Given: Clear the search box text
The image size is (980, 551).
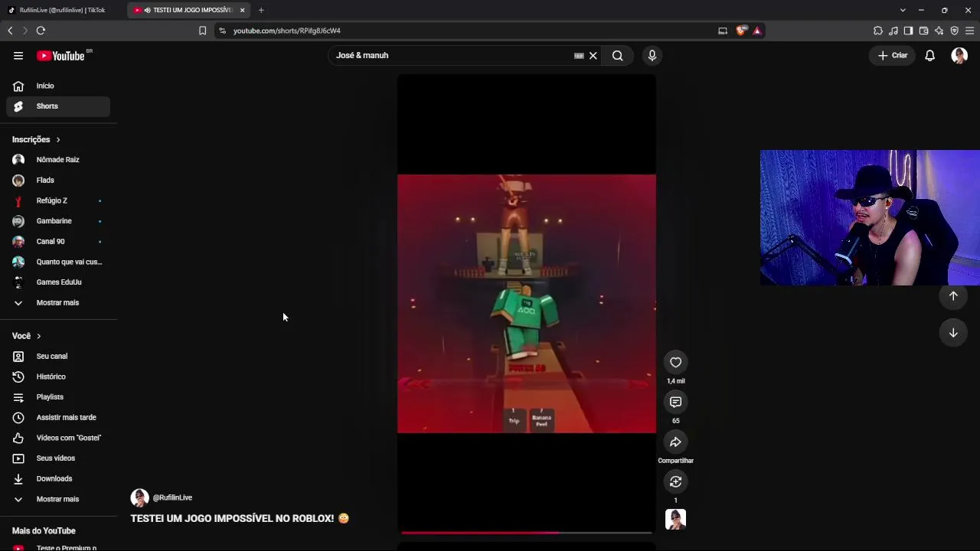Looking at the screenshot, I should pos(593,55).
